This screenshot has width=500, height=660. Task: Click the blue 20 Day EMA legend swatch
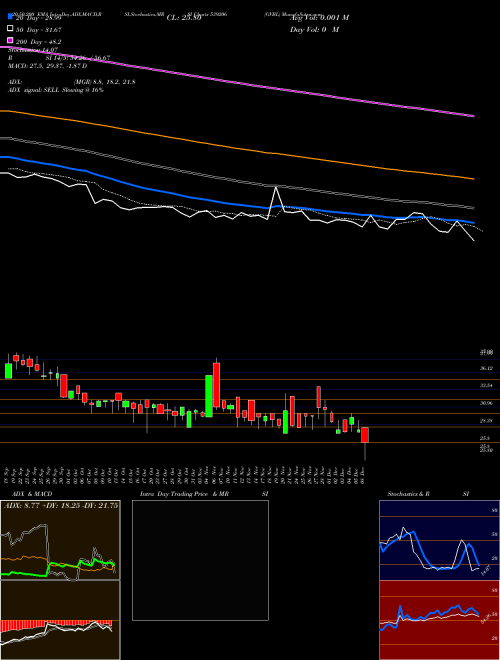click(10, 17)
